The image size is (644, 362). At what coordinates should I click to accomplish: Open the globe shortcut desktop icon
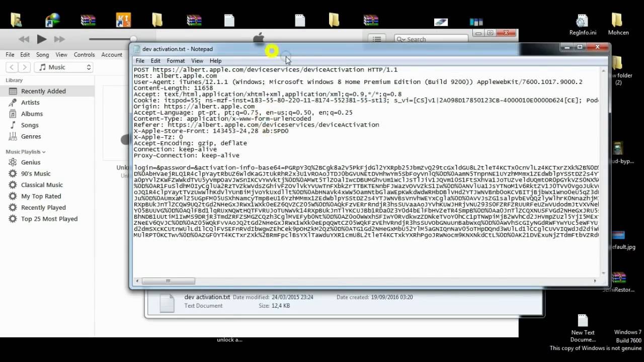pyautogui.click(x=52, y=20)
